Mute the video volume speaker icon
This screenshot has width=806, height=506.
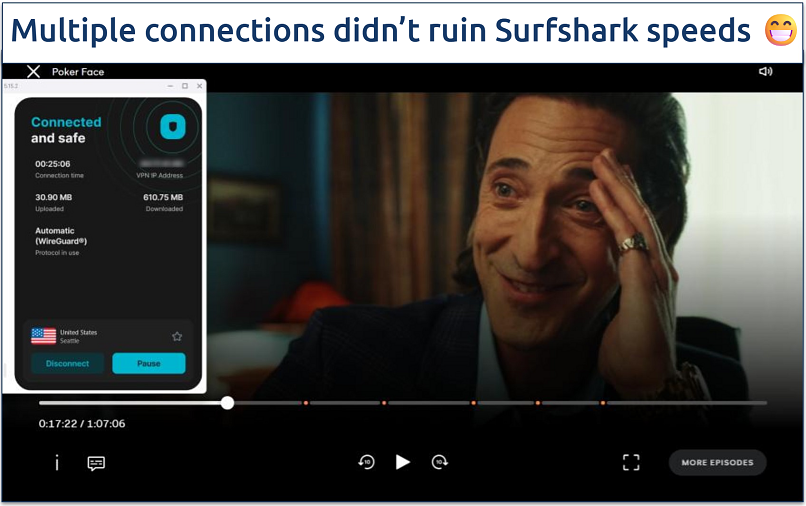765,71
